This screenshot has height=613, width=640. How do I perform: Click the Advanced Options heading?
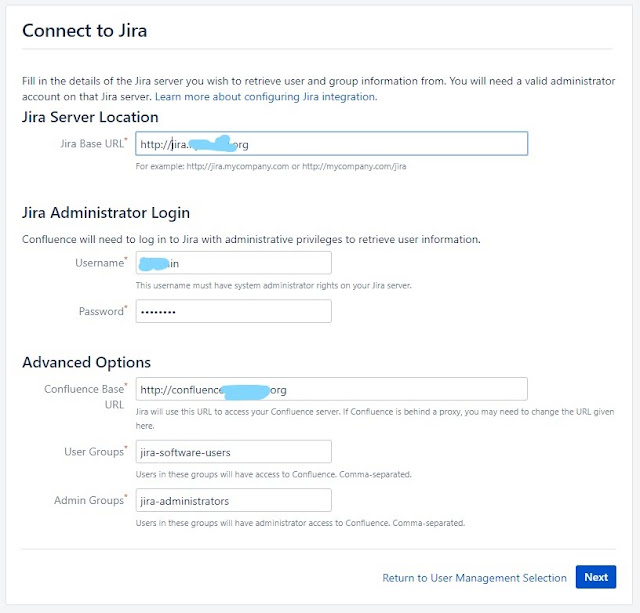click(x=87, y=362)
